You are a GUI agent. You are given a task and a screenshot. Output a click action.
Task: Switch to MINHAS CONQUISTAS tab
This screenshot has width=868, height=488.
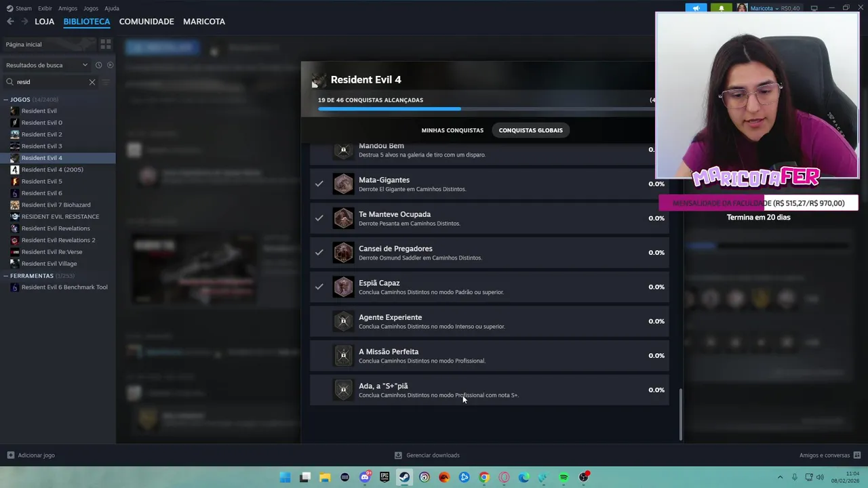coord(452,130)
